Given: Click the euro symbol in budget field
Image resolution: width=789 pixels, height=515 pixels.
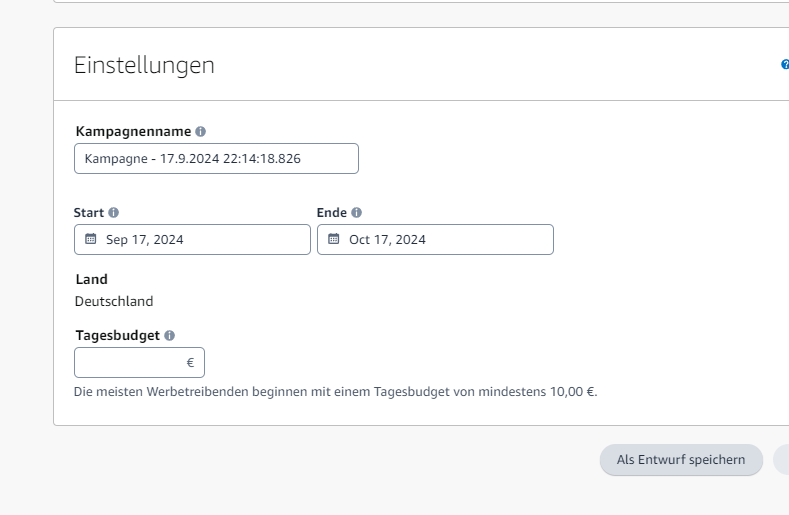Looking at the screenshot, I should tap(190, 362).
